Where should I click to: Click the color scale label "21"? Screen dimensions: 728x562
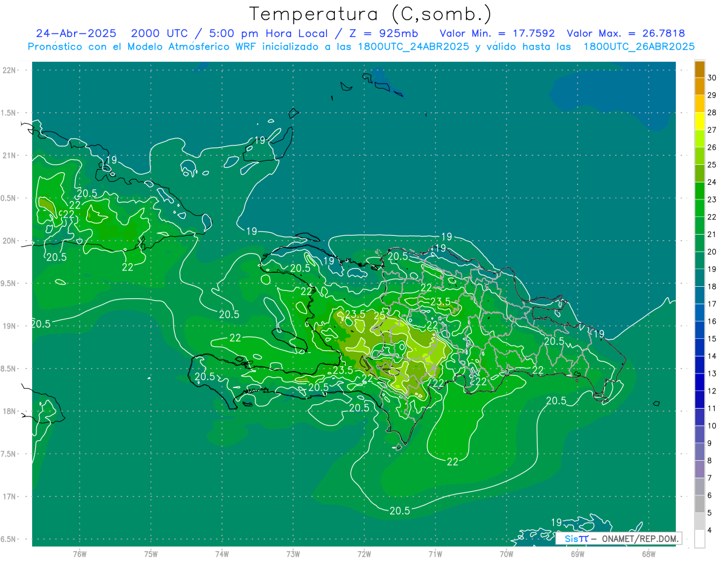(712, 235)
